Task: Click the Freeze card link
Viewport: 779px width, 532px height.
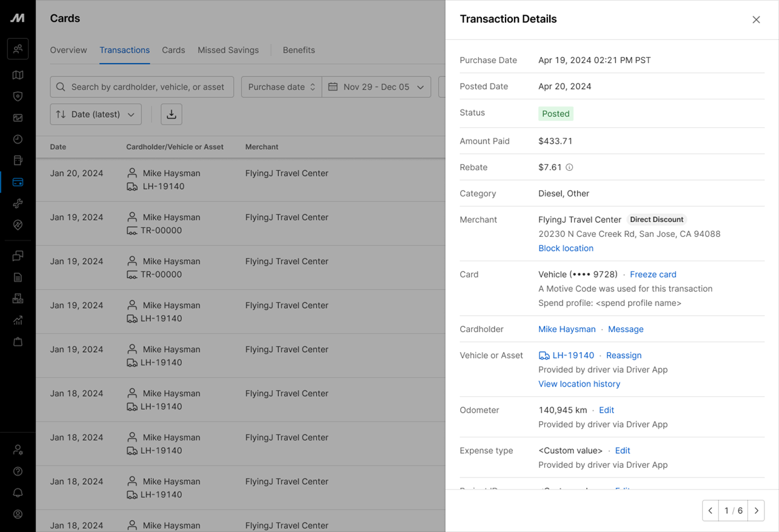Action: (652, 274)
